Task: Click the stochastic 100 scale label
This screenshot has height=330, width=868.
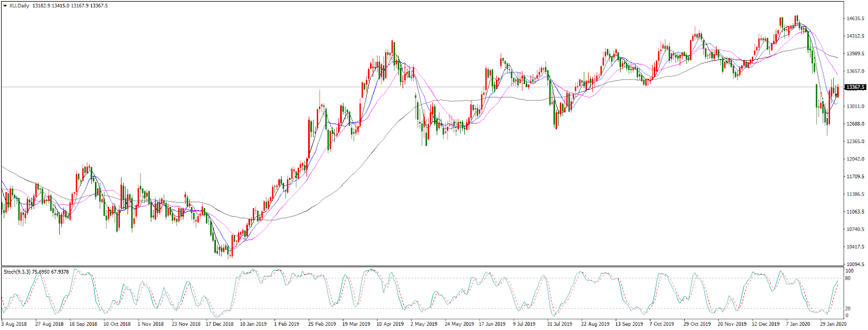Action: click(850, 270)
